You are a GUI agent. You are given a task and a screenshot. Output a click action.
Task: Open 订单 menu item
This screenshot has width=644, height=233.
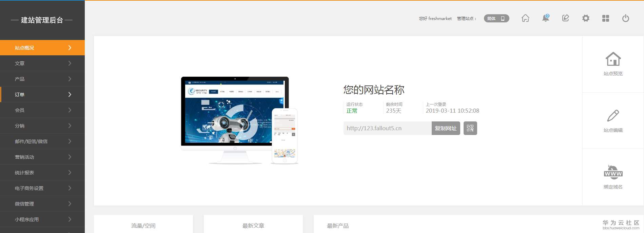coord(42,95)
